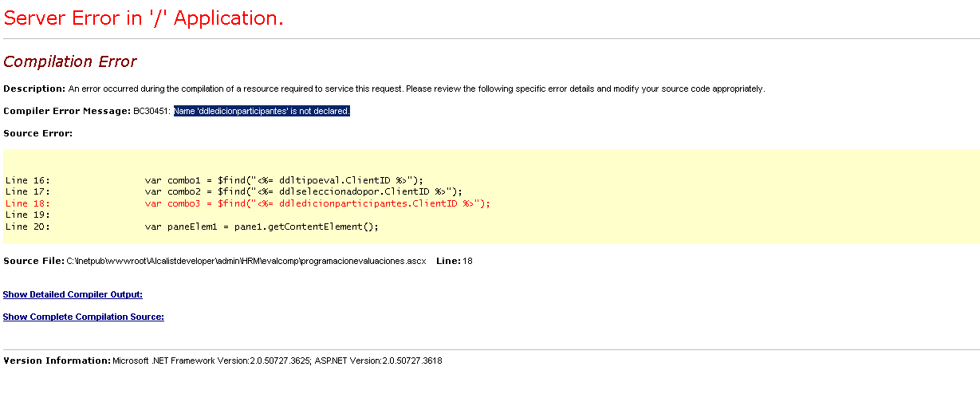The image size is (980, 398).
Task: Click the Server Error in '/' Application heading
Action: [x=144, y=18]
